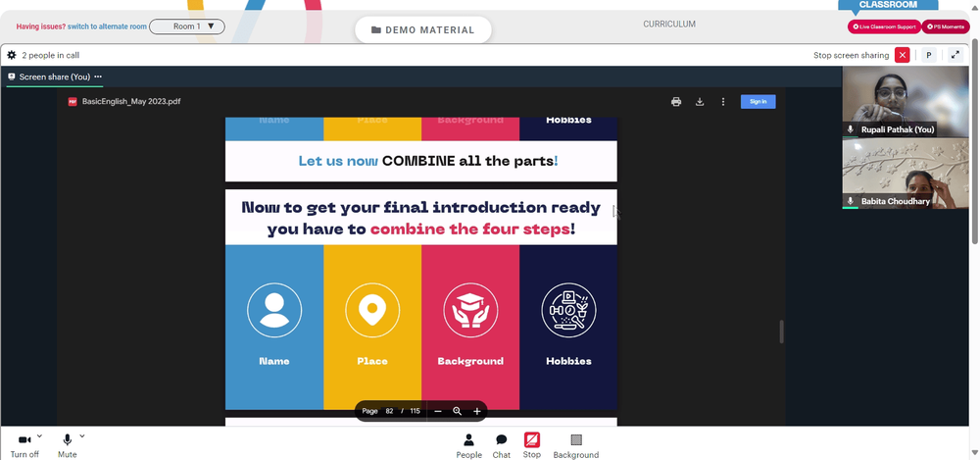980x460 pixels.
Task: Open Screen share options three-dot menu
Action: 98,77
